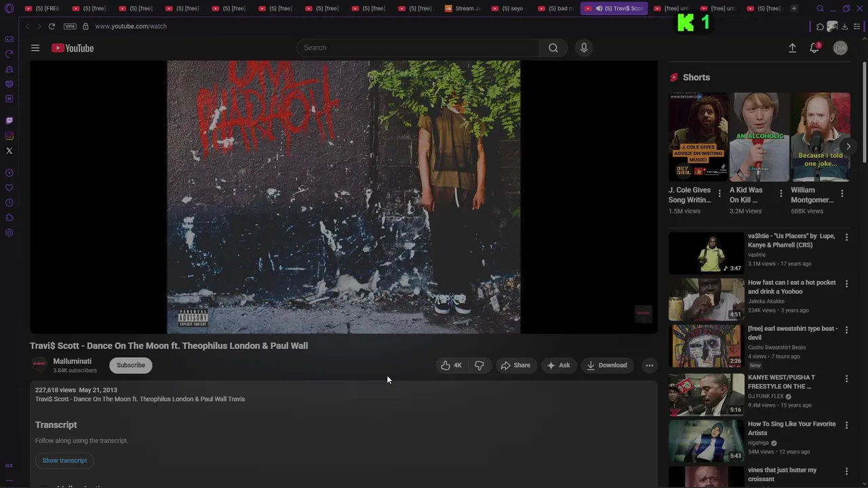Click the YouTube page vertical scrollbar

(864, 112)
